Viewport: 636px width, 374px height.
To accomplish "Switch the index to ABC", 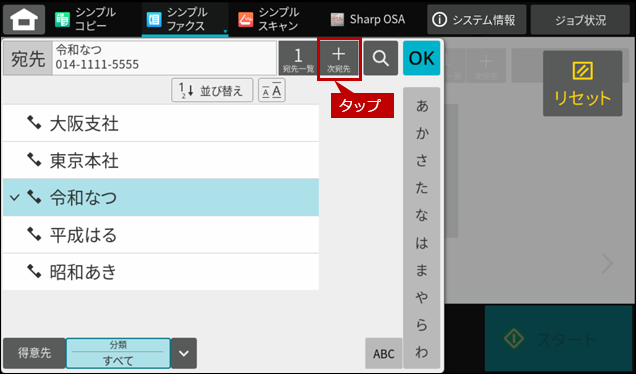I will point(384,353).
